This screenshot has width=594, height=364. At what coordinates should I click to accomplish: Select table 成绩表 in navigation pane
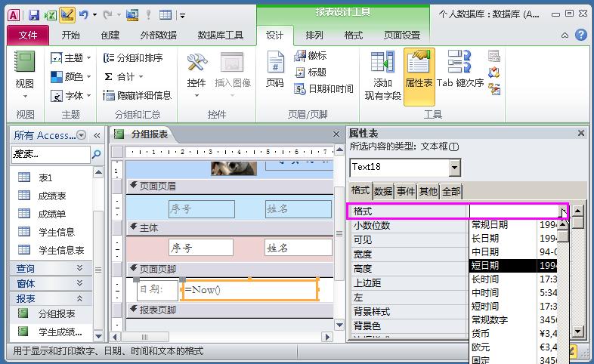(x=51, y=196)
